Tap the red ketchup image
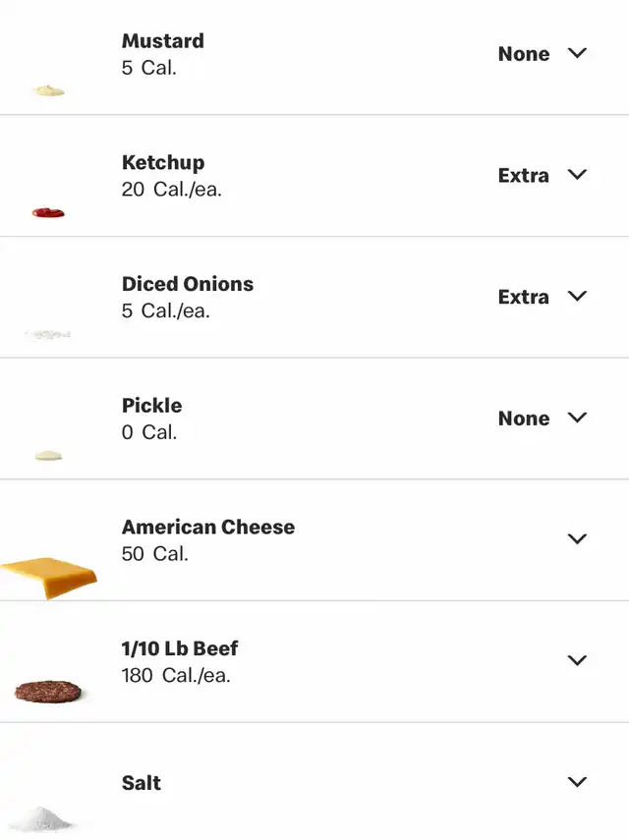Viewport: 629px width, 840px height. [x=48, y=212]
